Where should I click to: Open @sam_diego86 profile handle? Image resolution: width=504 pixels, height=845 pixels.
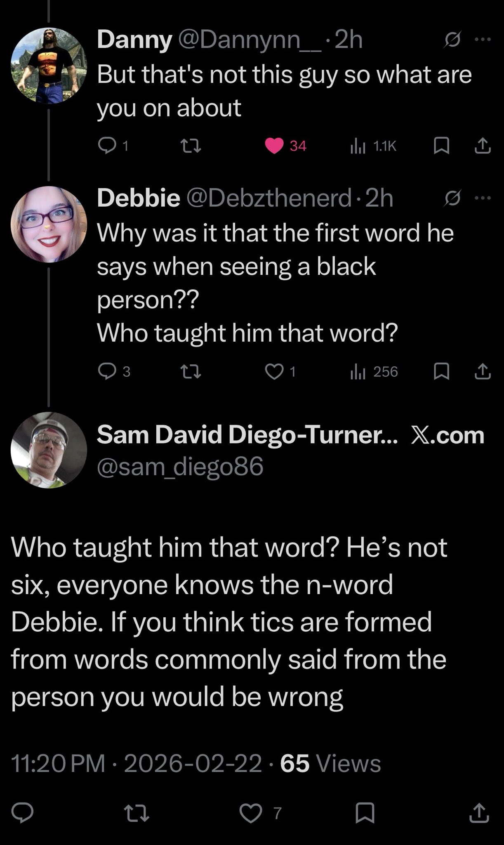pyautogui.click(x=180, y=467)
